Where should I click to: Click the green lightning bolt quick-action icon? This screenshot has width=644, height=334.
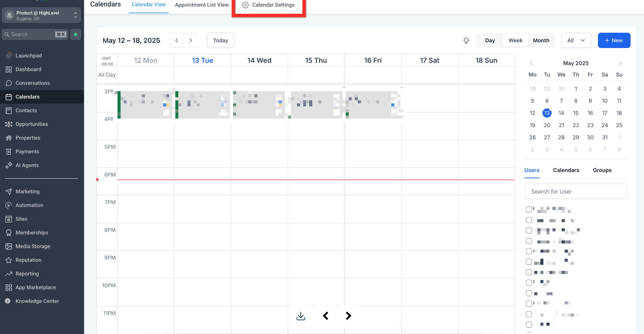click(x=76, y=34)
